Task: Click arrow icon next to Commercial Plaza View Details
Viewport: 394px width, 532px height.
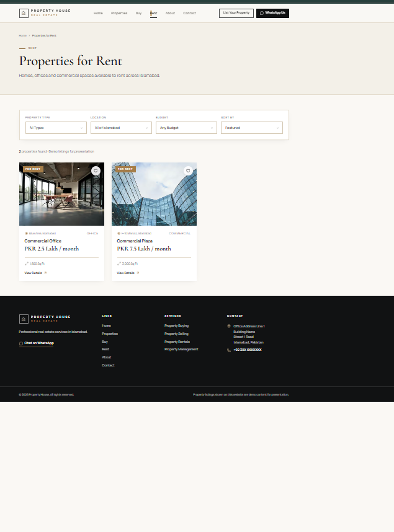Action: [138, 273]
